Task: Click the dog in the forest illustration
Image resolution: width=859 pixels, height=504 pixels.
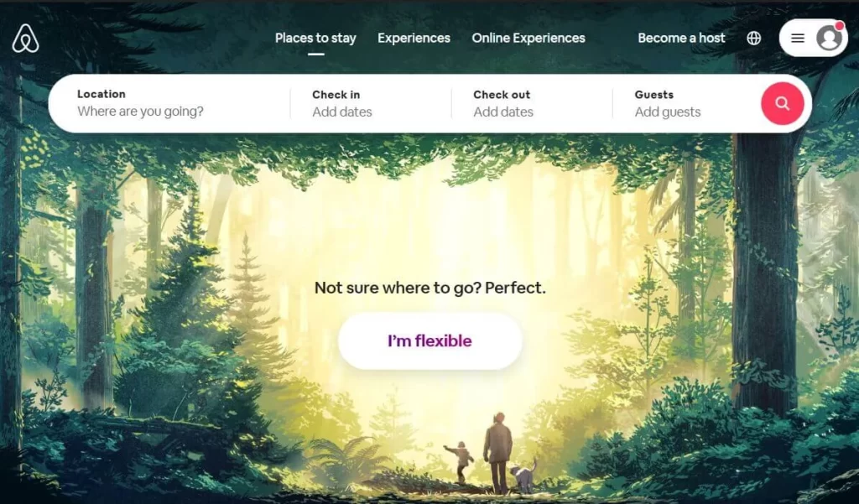Action: coord(523,476)
